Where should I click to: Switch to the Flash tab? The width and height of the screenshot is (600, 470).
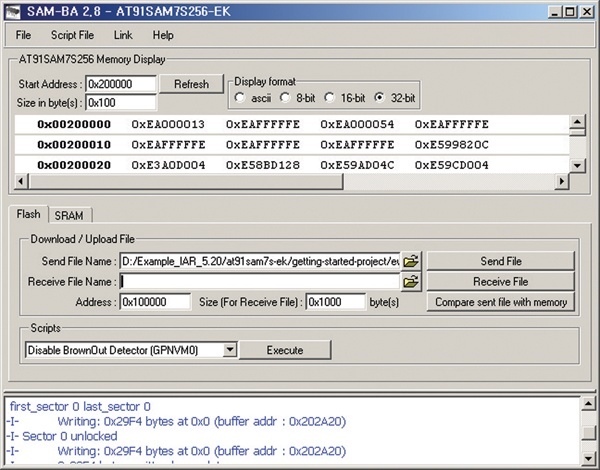coord(29,214)
